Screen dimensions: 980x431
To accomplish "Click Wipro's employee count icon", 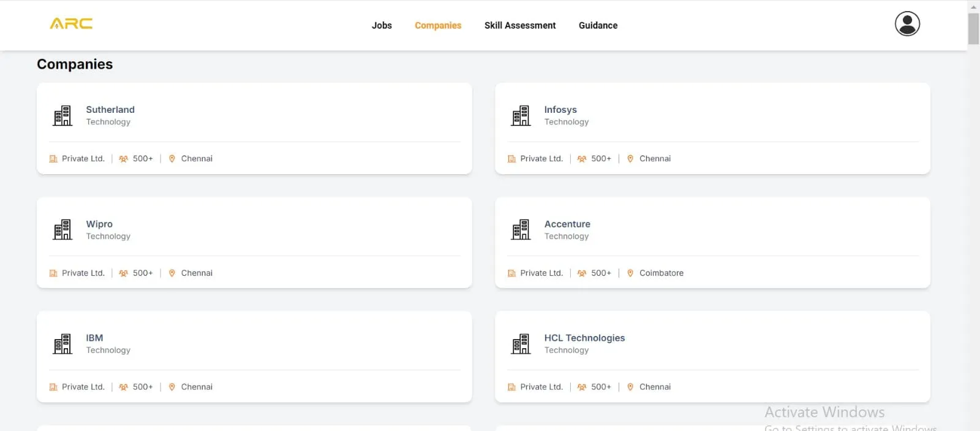I will tap(123, 273).
